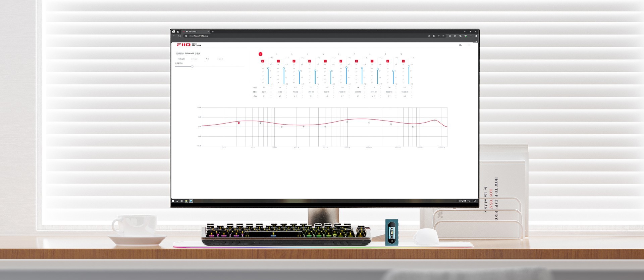Edit band 1 gain value 2.4

pyautogui.click(x=264, y=87)
